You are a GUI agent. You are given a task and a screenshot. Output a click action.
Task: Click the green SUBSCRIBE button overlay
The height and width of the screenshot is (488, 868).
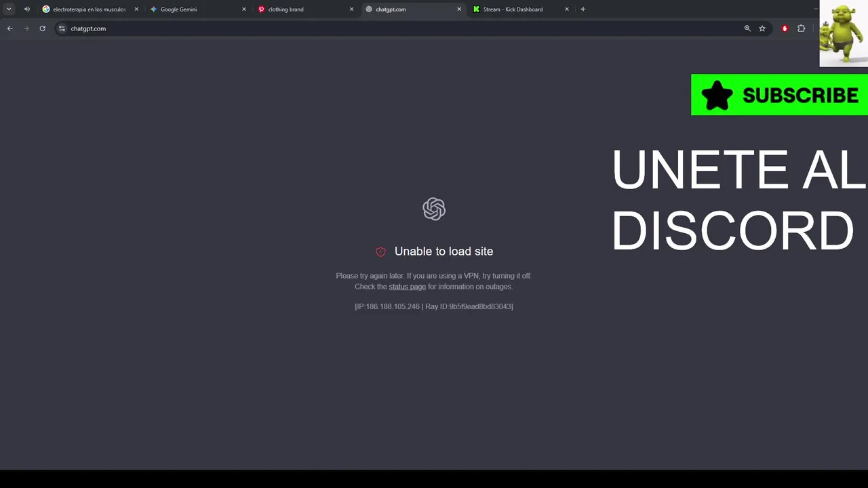pyautogui.click(x=779, y=95)
